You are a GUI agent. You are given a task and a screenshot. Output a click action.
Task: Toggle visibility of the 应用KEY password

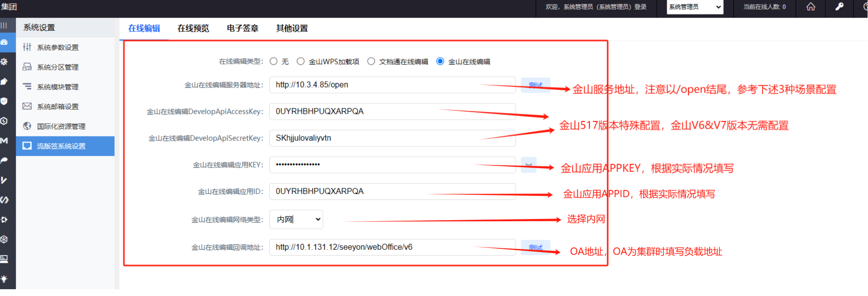[528, 165]
